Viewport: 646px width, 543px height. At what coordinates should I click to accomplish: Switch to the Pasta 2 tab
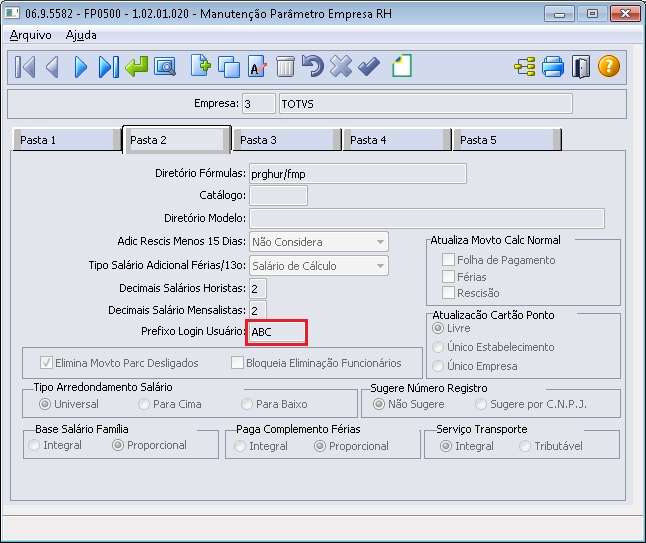tap(177, 140)
